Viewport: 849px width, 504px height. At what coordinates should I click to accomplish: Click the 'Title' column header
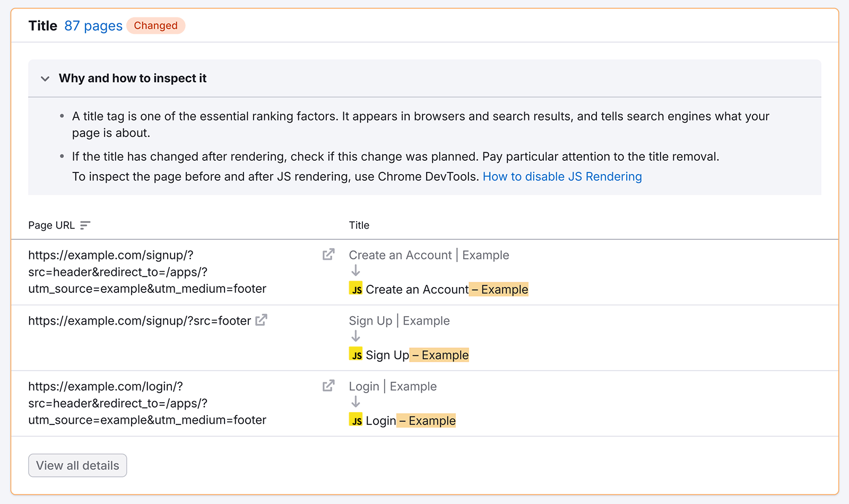click(359, 225)
